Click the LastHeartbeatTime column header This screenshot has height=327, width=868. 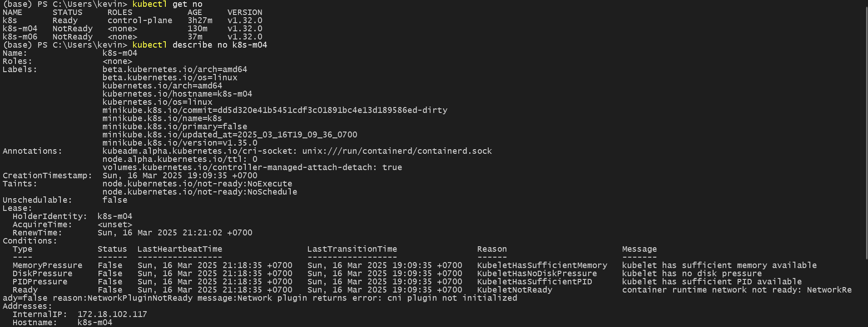[x=179, y=249]
